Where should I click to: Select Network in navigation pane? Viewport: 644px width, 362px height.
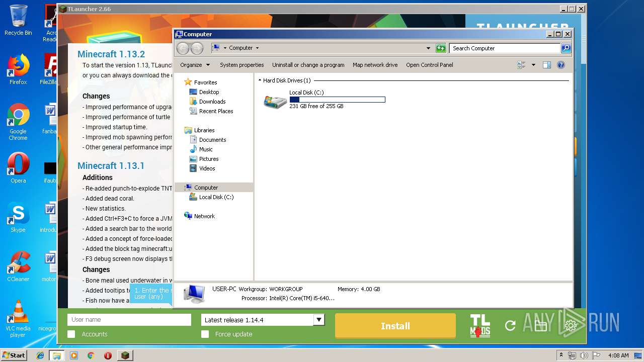204,216
